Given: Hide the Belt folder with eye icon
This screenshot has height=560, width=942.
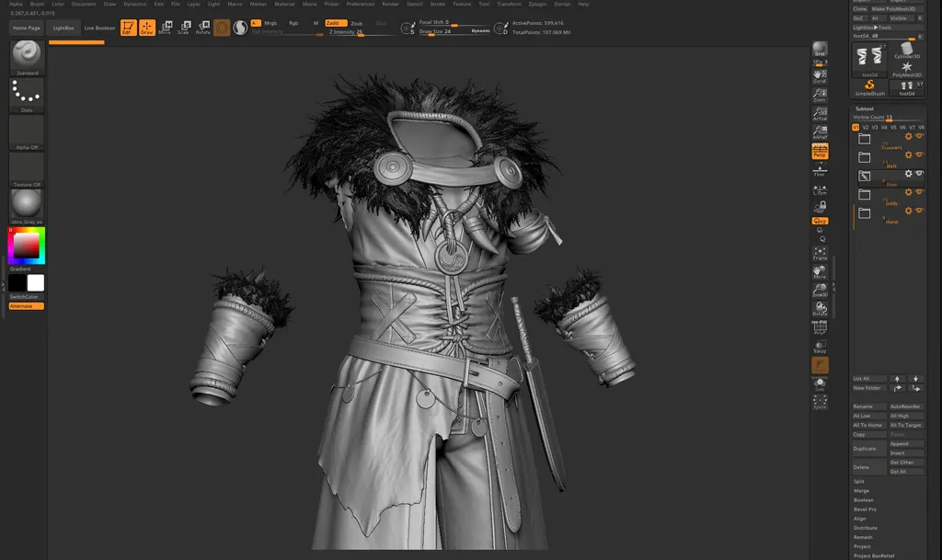Looking at the screenshot, I should click(x=919, y=154).
